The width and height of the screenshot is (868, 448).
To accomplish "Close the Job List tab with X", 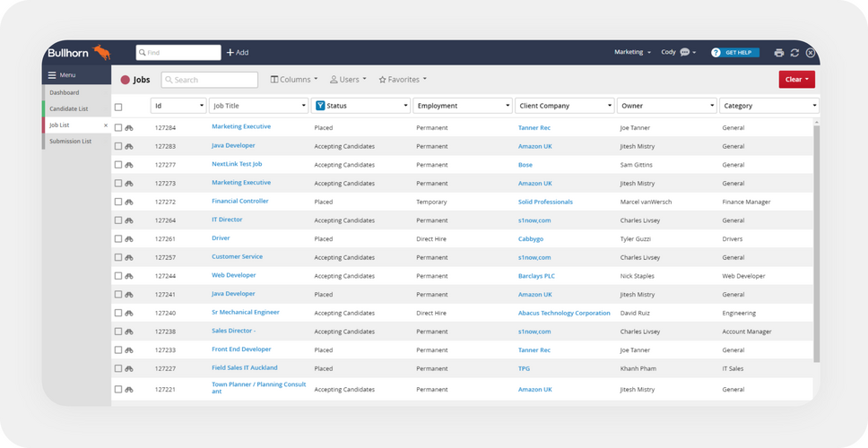I will [106, 125].
